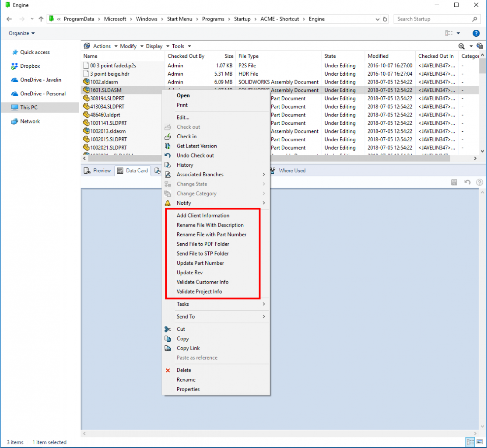
Task: Click the file list horizontal scrollbar
Action: [269, 158]
